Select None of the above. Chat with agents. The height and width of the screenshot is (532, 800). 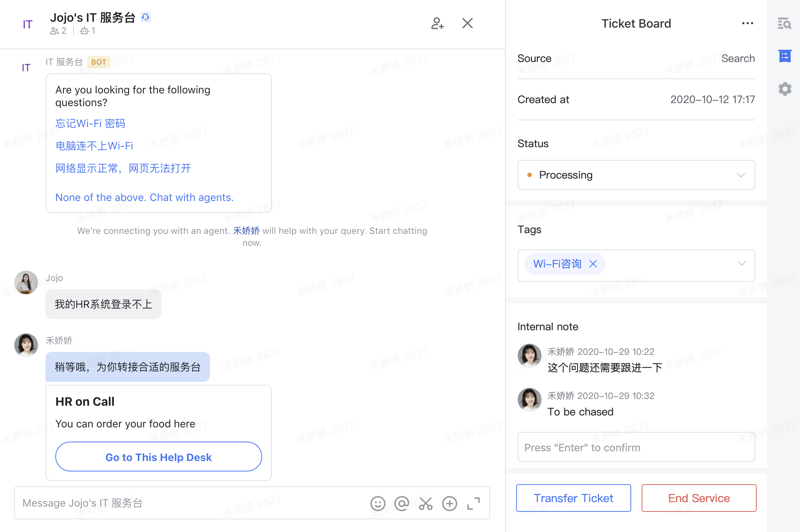145,197
